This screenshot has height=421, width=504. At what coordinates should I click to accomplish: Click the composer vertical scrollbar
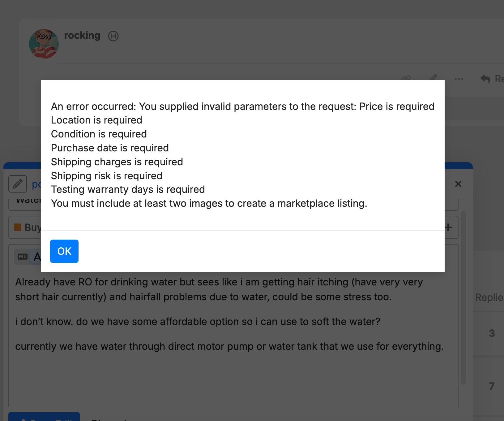pos(463,297)
